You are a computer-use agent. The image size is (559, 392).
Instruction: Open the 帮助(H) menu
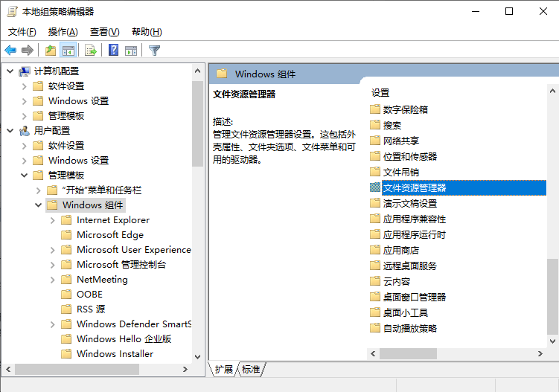click(147, 32)
